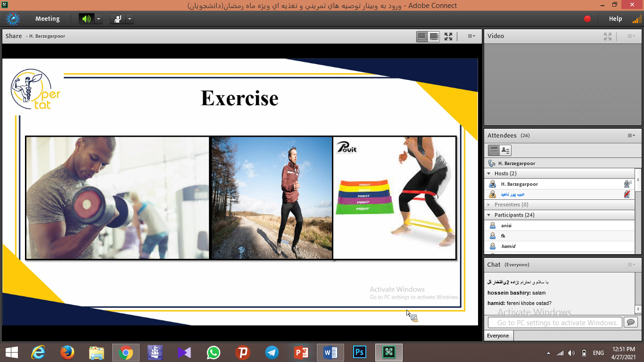Image resolution: width=644 pixels, height=362 pixels.
Task: Open Attendees pod options menu
Action: click(x=631, y=136)
